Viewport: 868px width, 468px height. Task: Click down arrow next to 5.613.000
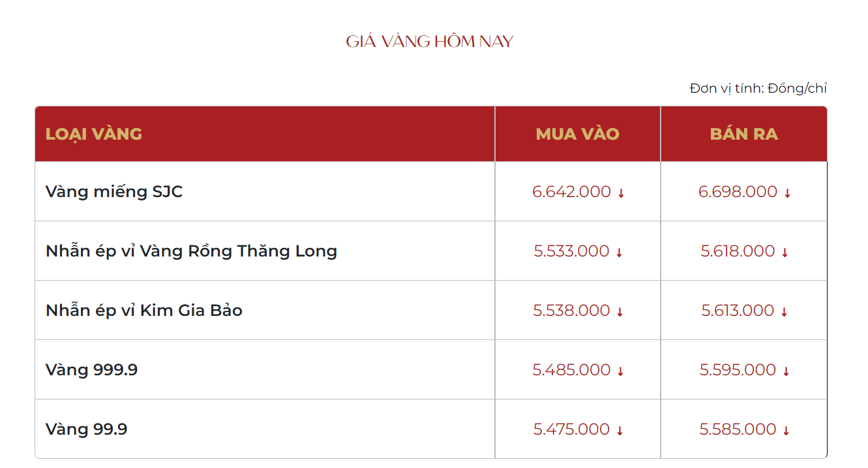(x=785, y=312)
